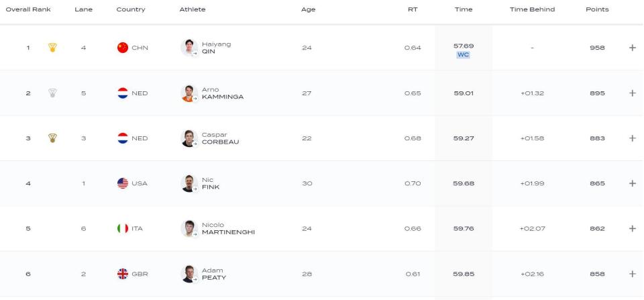Click the WC record badge under 57.69
The image size is (644, 300).
pyautogui.click(x=463, y=55)
